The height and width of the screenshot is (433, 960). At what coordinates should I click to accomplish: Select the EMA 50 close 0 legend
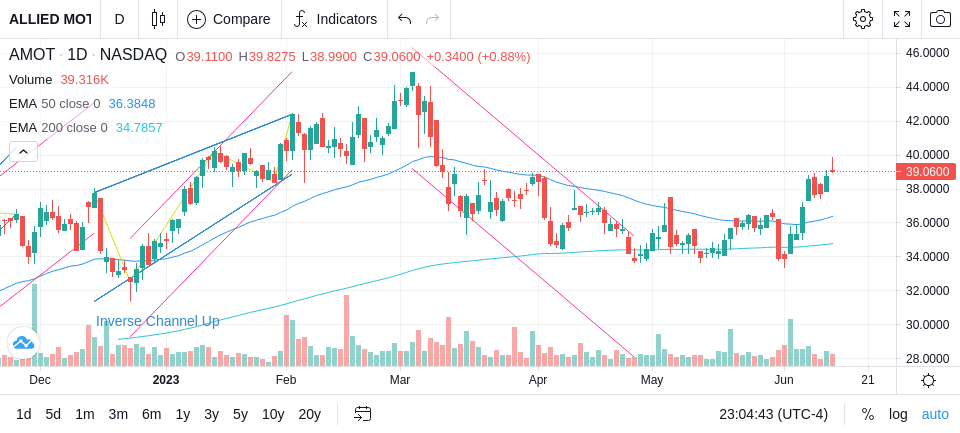coord(54,104)
